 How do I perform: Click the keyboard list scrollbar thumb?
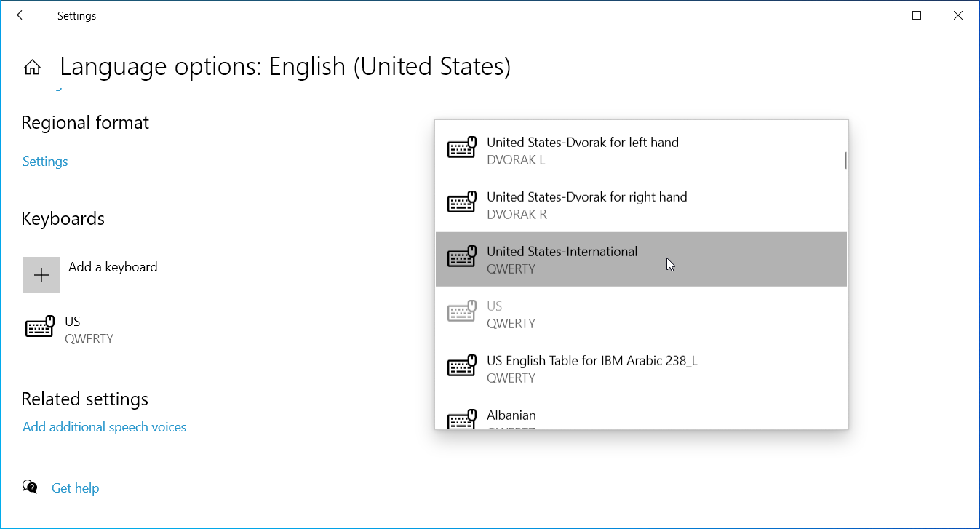click(845, 160)
